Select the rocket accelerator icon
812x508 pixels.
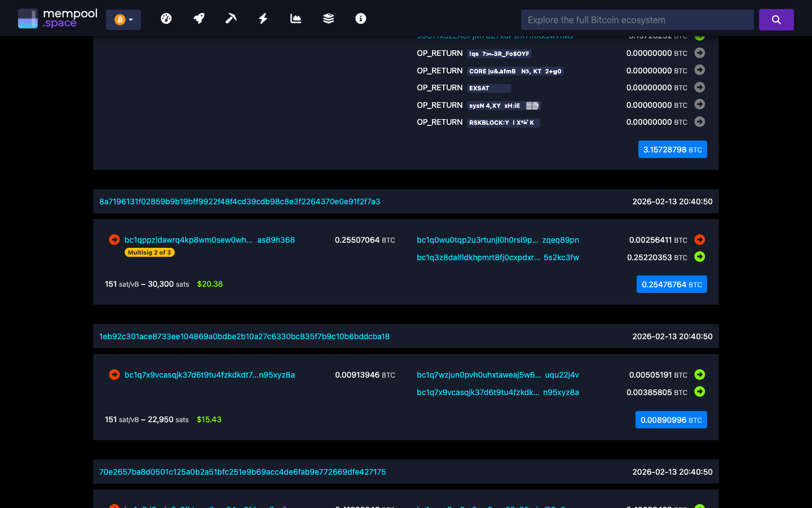198,18
